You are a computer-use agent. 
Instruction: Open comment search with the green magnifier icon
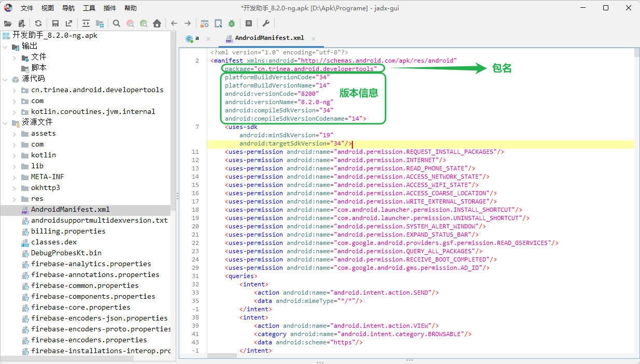144,23
